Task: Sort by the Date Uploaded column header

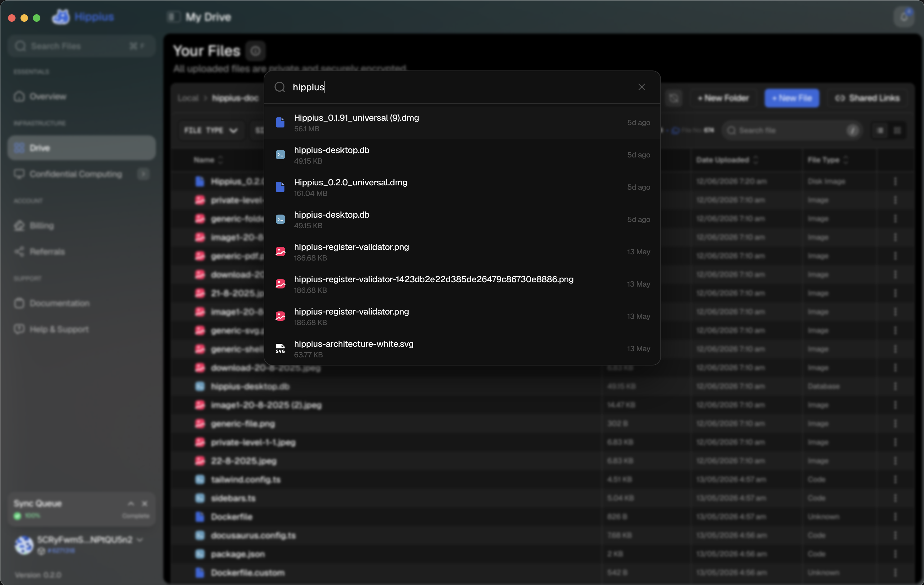Action: tap(727, 160)
